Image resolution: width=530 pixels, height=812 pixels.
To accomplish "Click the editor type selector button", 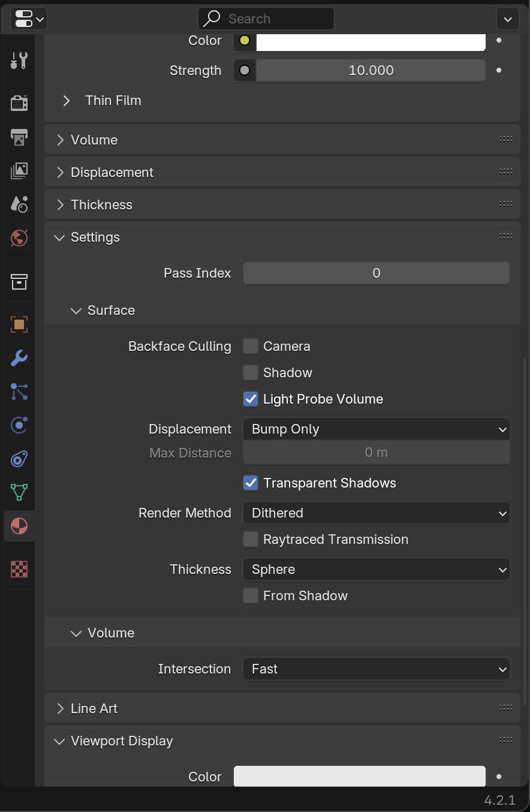I will pyautogui.click(x=28, y=19).
